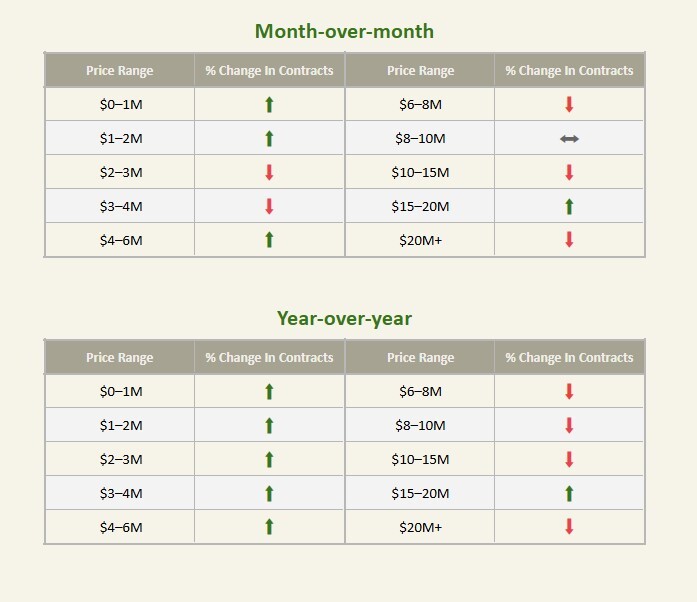697x602 pixels.
Task: Select the $20M+ cell in year-over-year table
Action: coord(420,527)
